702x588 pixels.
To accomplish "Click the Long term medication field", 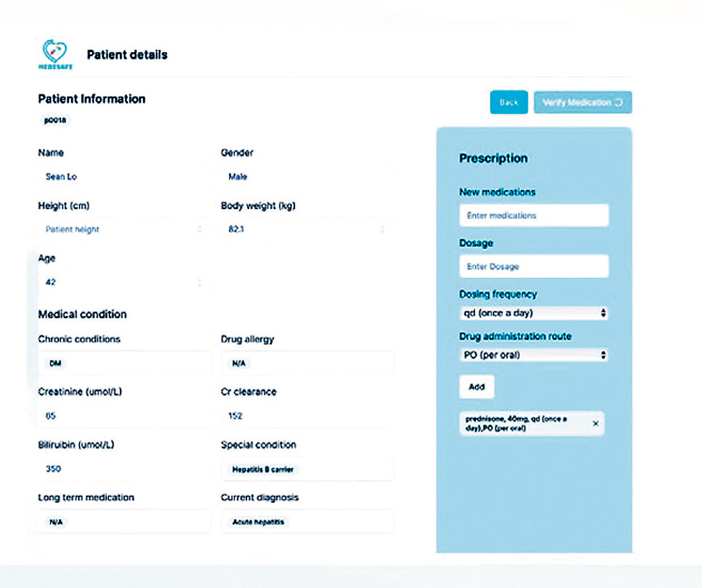I will click(x=124, y=522).
